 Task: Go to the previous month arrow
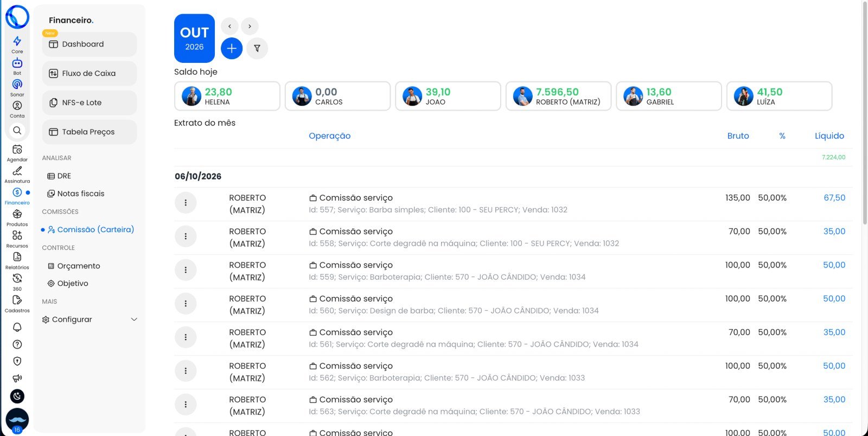pos(229,26)
